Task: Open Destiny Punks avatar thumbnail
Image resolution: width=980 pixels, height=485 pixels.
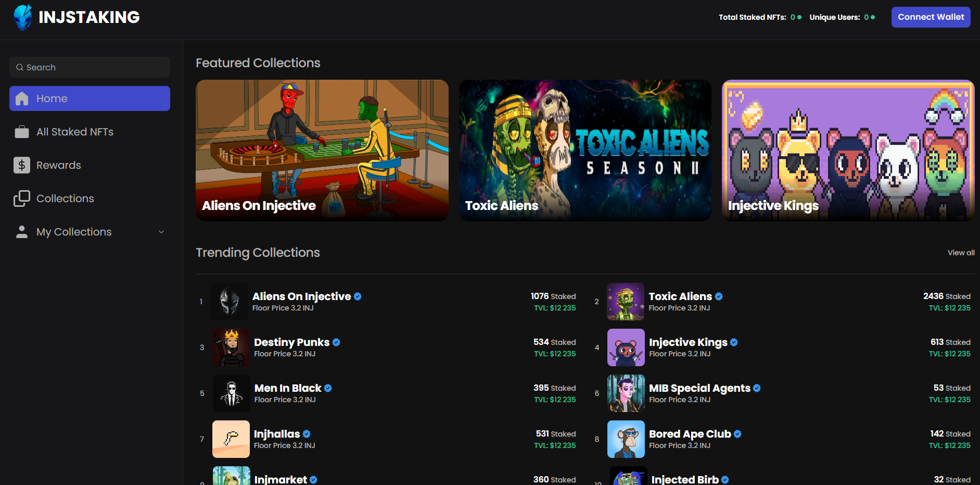Action: 231,347
